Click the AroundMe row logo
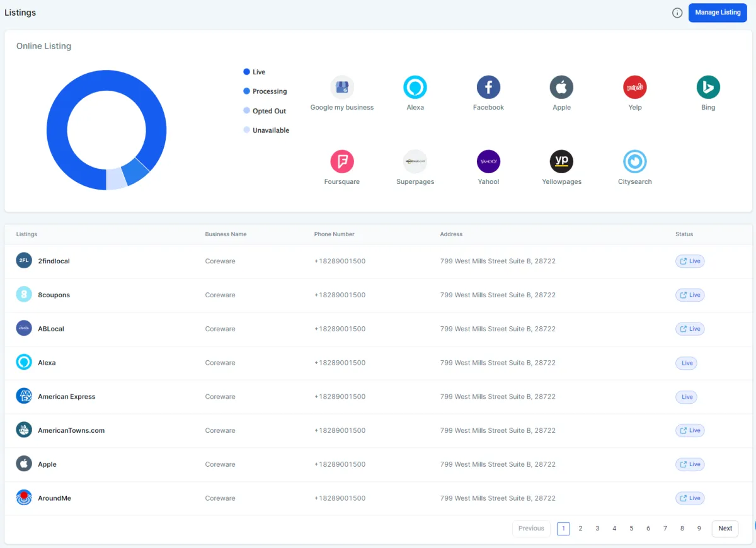Image resolution: width=756 pixels, height=548 pixels. tap(24, 498)
